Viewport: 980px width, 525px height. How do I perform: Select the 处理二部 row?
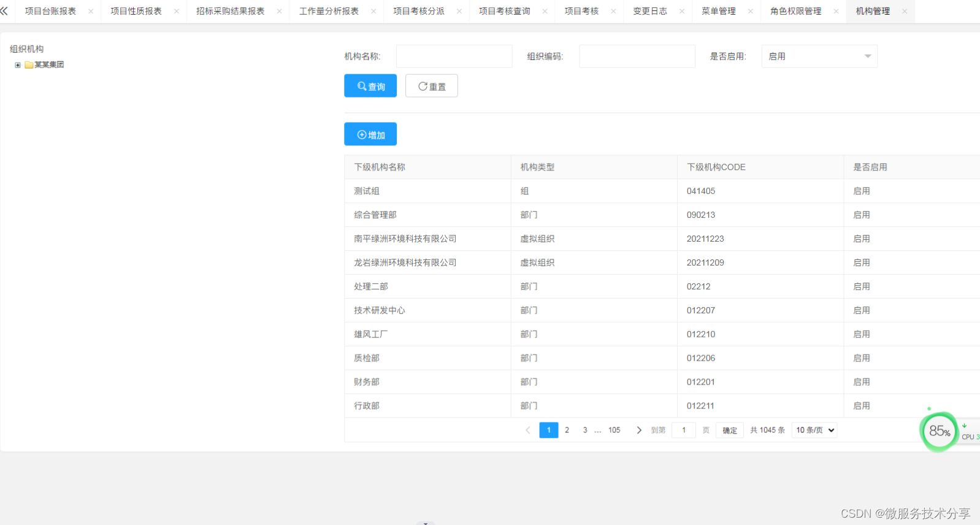(662, 286)
